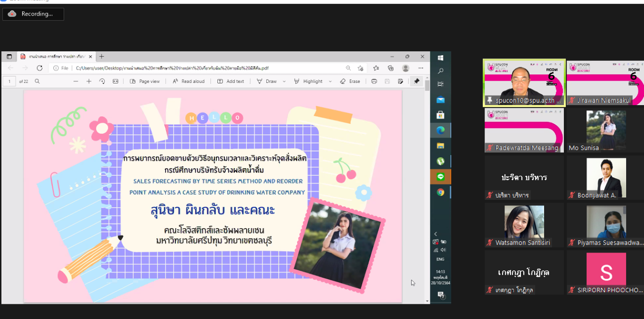Select the ปะริตา บริหาร participant tile
The width and height of the screenshot is (644, 319).
pyautogui.click(x=524, y=178)
